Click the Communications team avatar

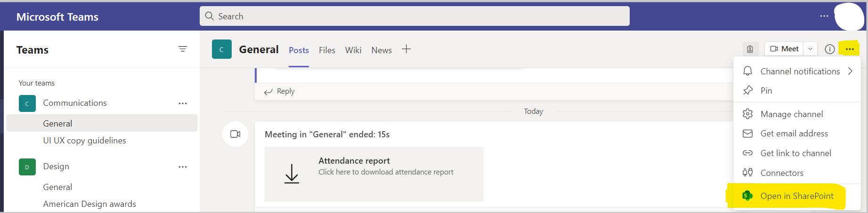pos(27,103)
